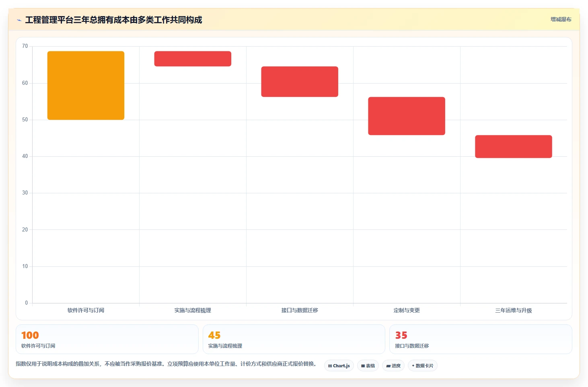The width and height of the screenshot is (588, 387).
Task: Click the red 定制与变更 bar
Action: pyautogui.click(x=407, y=116)
